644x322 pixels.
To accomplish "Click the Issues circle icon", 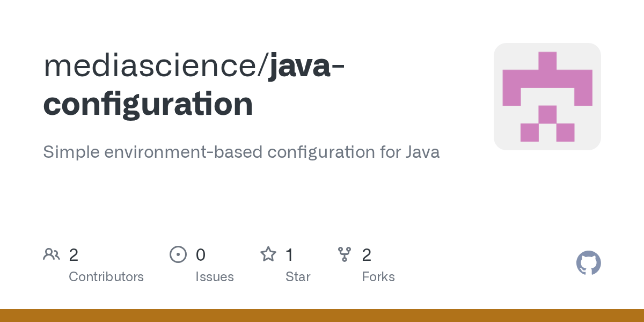I will pos(178,254).
